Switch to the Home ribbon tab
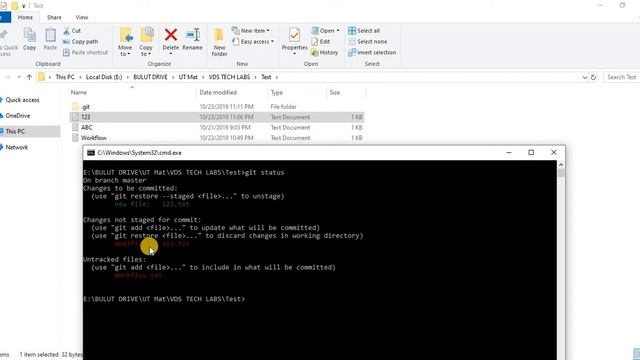 25,18
